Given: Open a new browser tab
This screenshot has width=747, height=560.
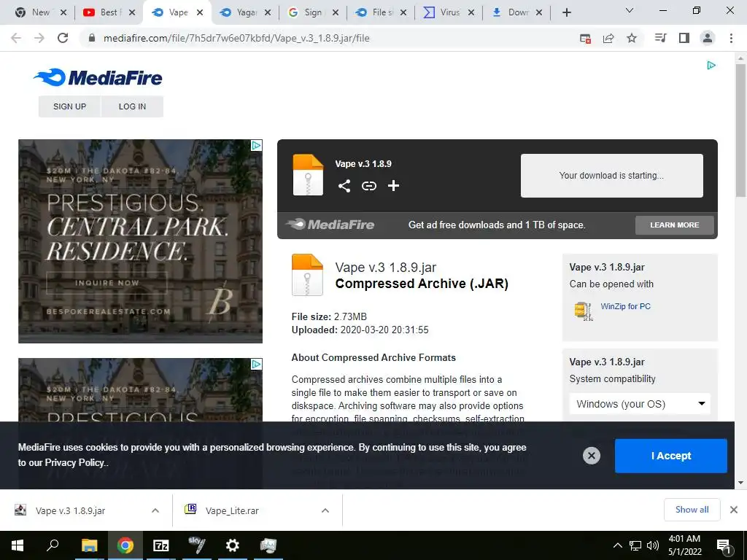Looking at the screenshot, I should point(566,12).
